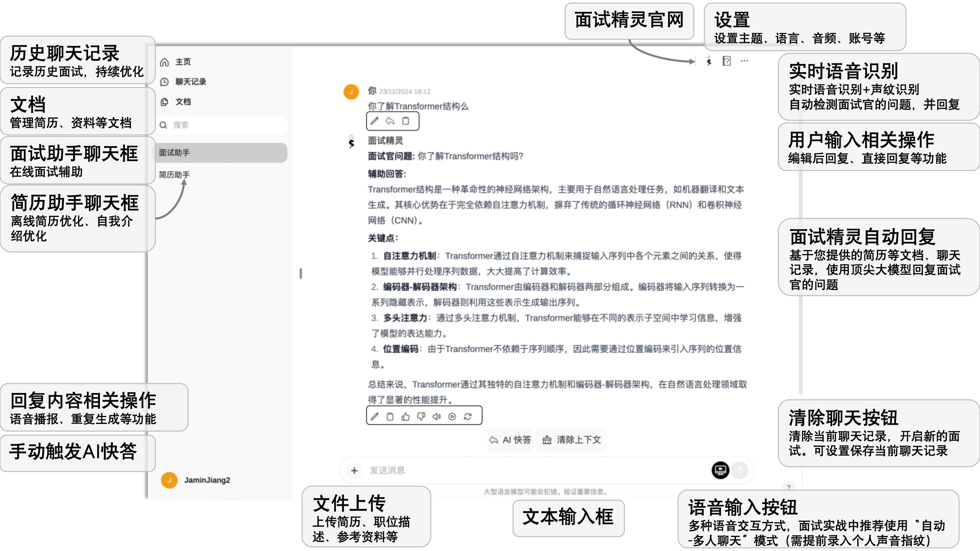Regenerate the assistant's answer
Screen dimensions: 980x551
(x=467, y=416)
